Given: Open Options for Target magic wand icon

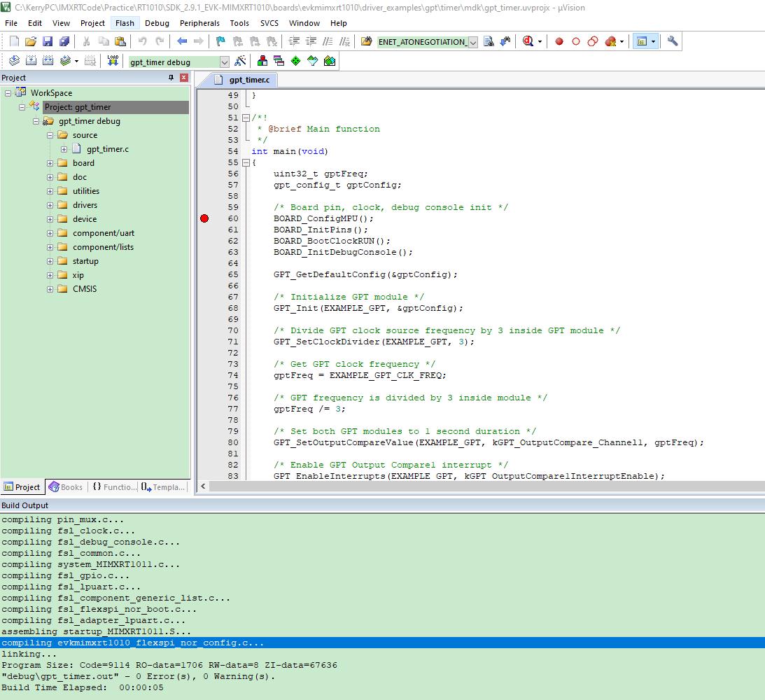Looking at the screenshot, I should tap(240, 61).
